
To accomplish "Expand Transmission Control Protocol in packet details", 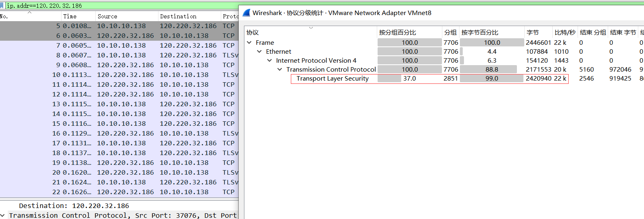I will click(3, 215).
